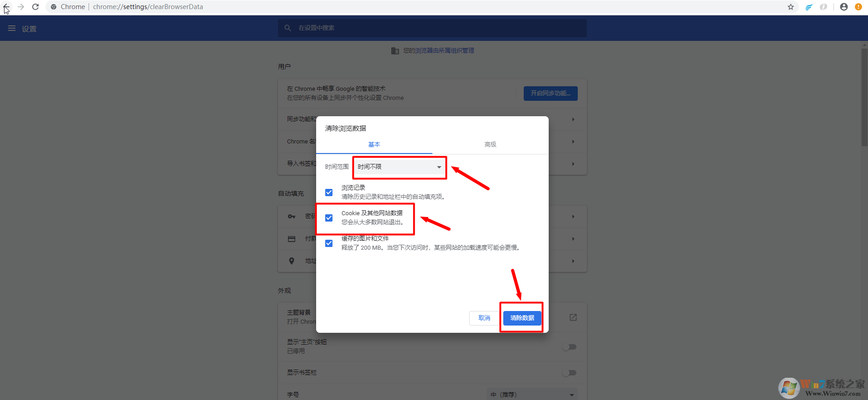
Task: Open the 时间范围 dropdown
Action: point(400,167)
